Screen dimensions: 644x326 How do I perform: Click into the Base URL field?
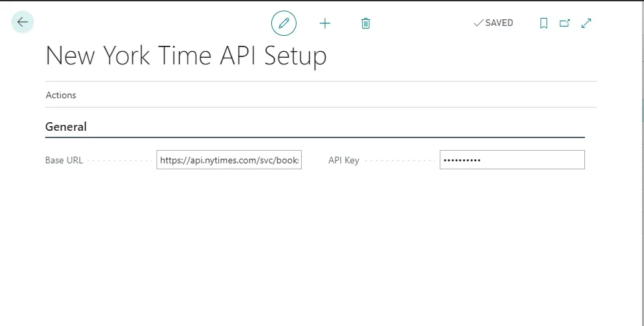tap(229, 159)
